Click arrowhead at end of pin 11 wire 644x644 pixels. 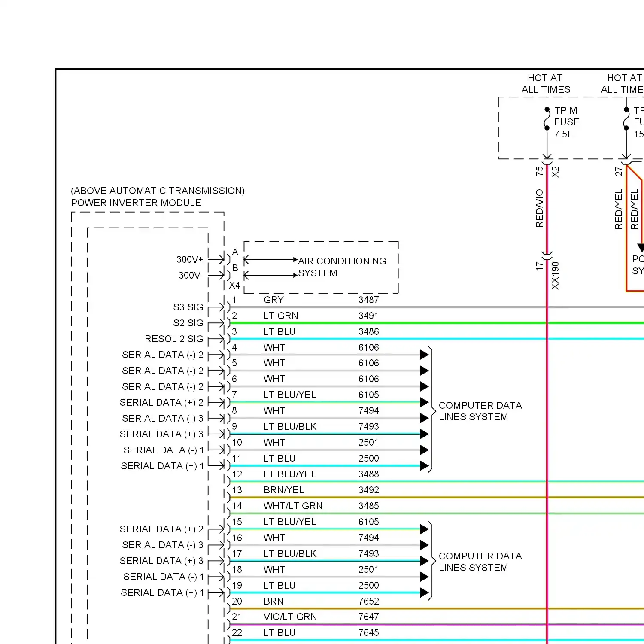pyautogui.click(x=424, y=466)
